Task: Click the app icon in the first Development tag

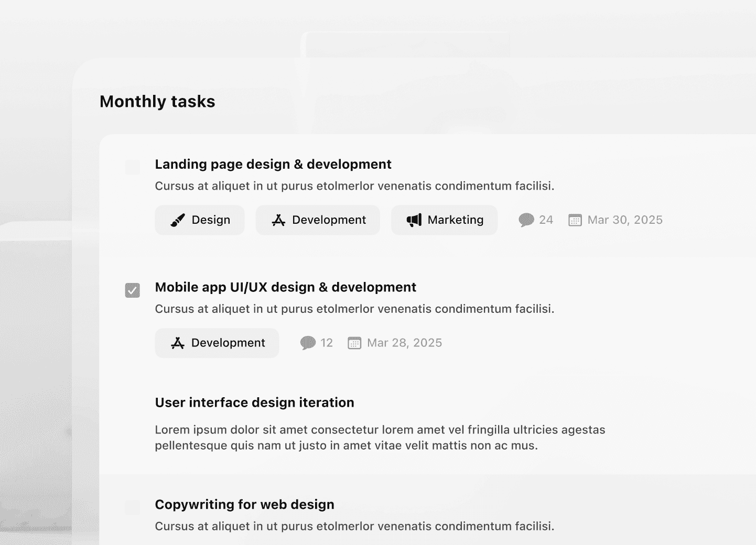Action: pyautogui.click(x=278, y=220)
